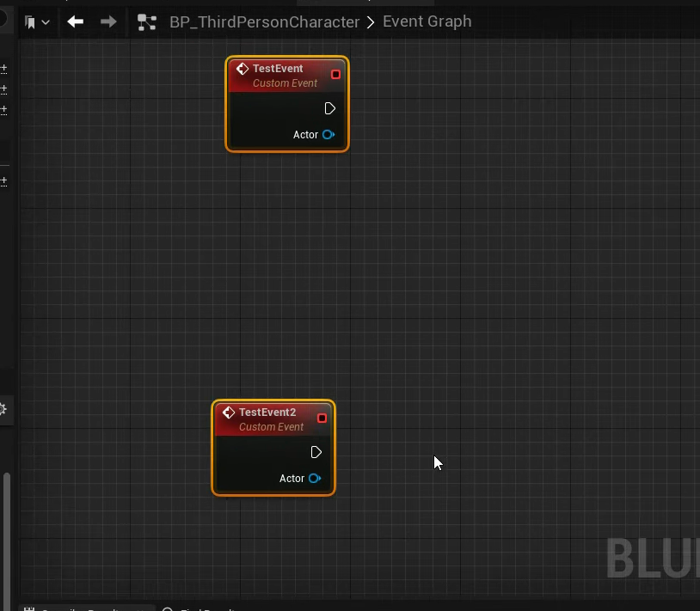
Task: Click the TestEvent node's red delegate pin
Action: coord(335,75)
